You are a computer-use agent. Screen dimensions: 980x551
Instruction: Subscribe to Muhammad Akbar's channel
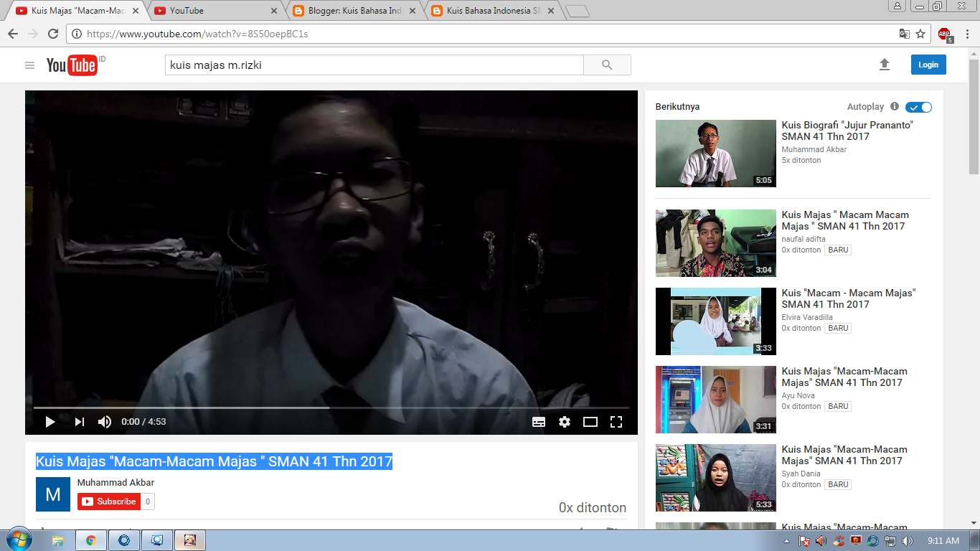coord(108,501)
